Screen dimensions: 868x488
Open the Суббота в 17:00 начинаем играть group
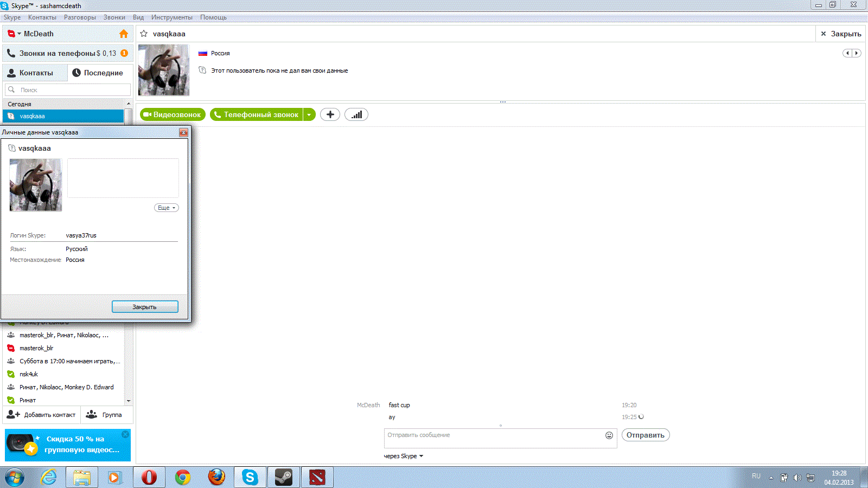coord(63,361)
